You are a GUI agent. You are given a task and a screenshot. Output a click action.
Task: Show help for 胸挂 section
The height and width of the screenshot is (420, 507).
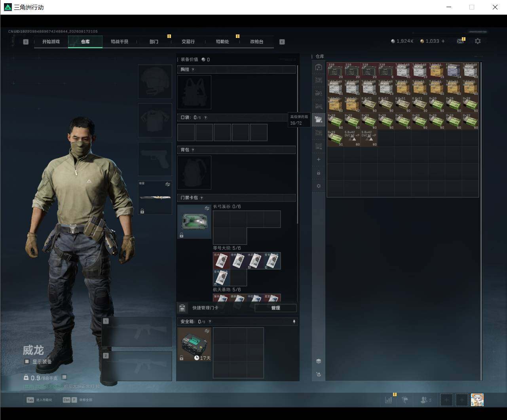pyautogui.click(x=193, y=70)
